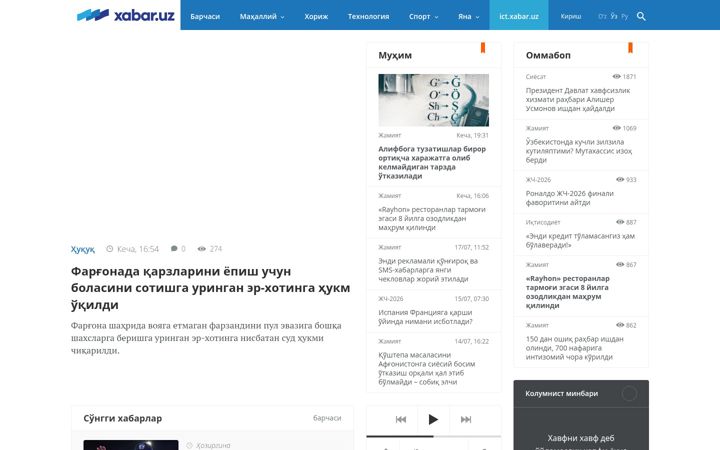The width and height of the screenshot is (720, 450).
Task: Open Хавфни хавф деб column text
Action: 581,442
